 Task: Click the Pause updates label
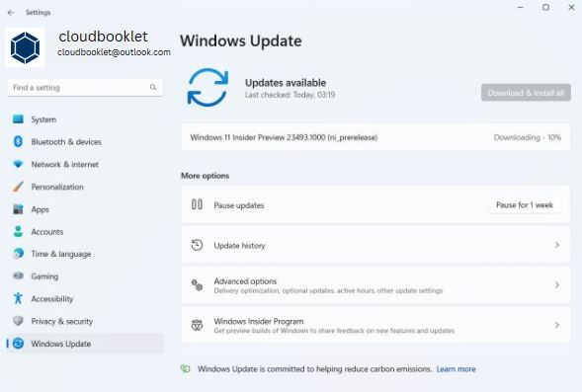click(x=239, y=205)
